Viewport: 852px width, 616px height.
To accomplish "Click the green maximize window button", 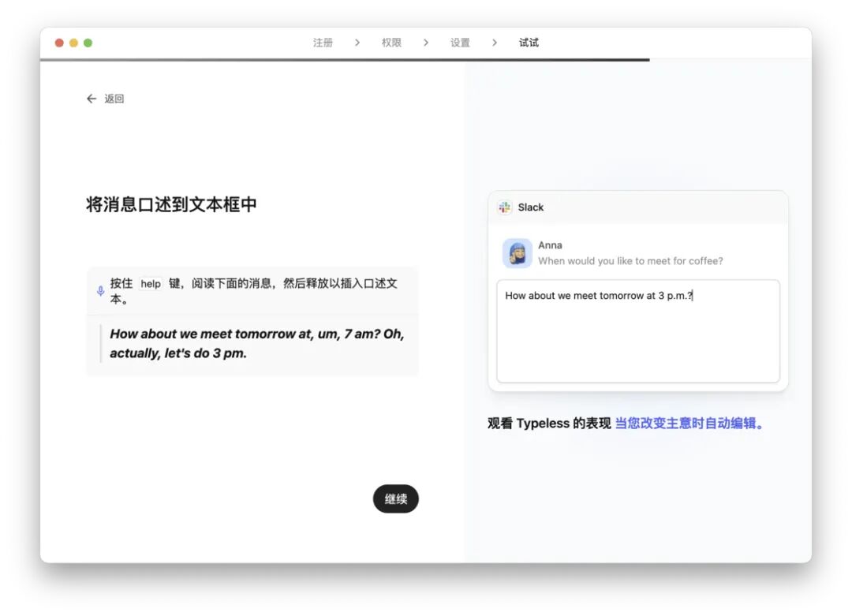I will [x=88, y=43].
